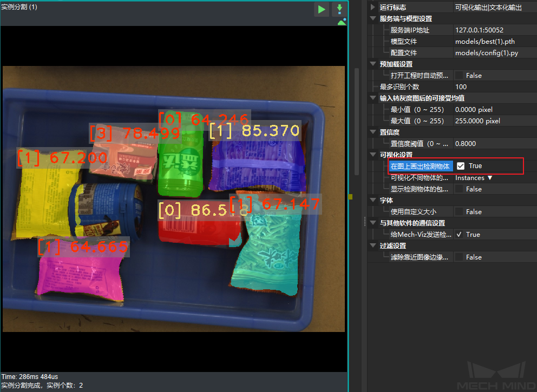This screenshot has width=537, height=392.
Task: Collapse the 服务端与模型设置 section
Action: click(x=373, y=18)
